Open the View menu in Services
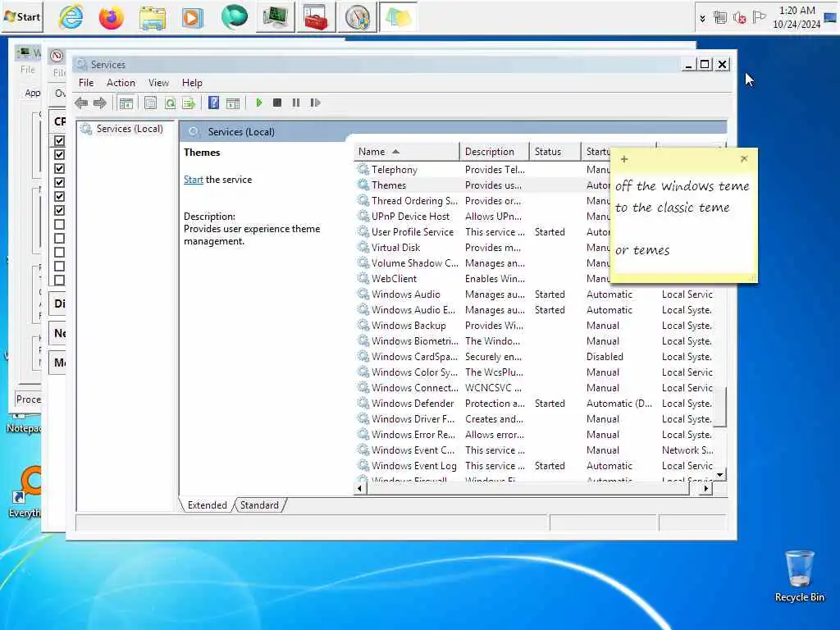The height and width of the screenshot is (630, 840). (158, 83)
